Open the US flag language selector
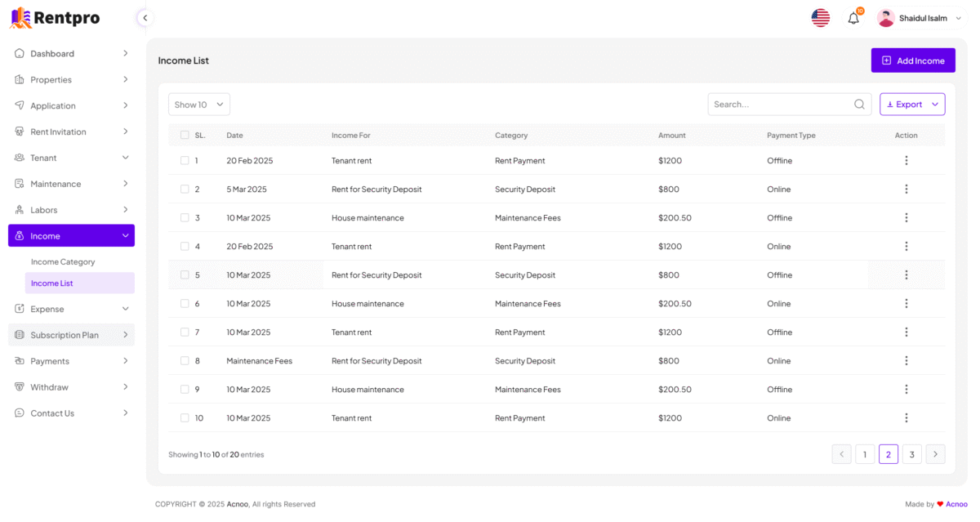980x522 pixels. [821, 18]
